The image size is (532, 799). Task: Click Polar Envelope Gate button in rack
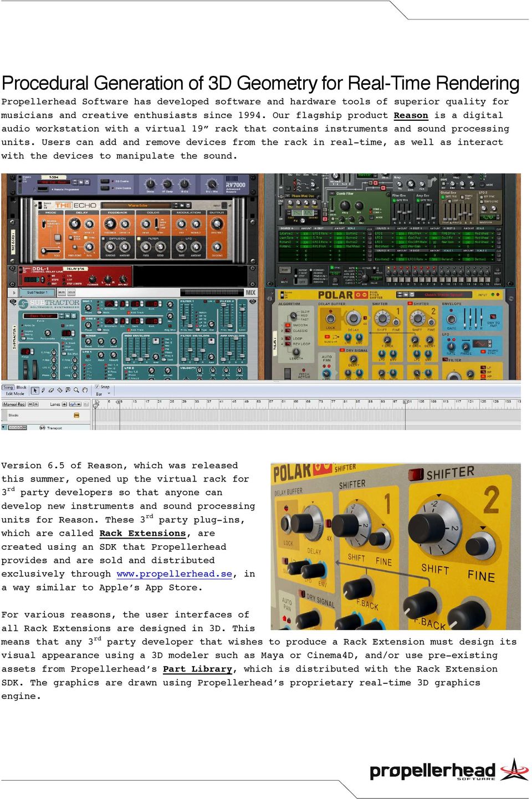click(451, 319)
